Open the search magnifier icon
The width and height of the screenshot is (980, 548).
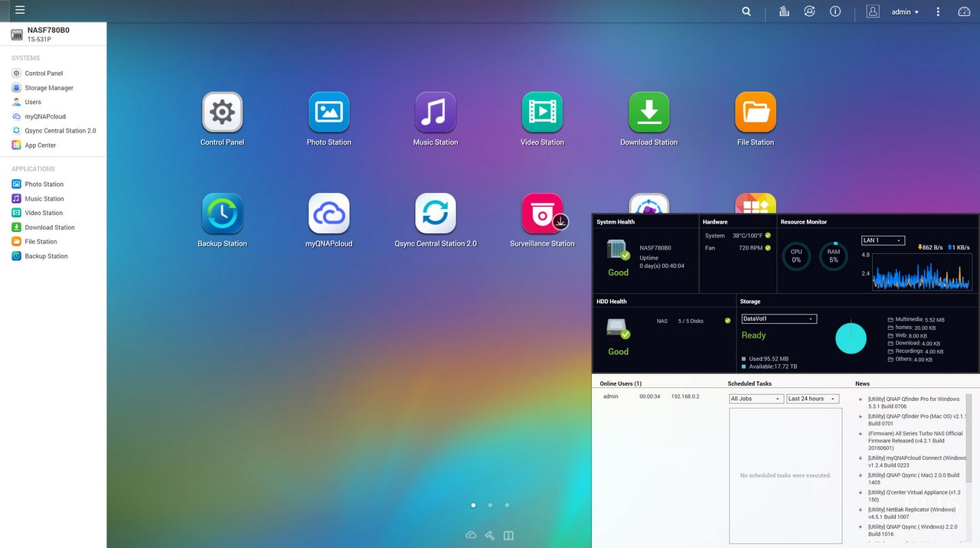pyautogui.click(x=746, y=11)
